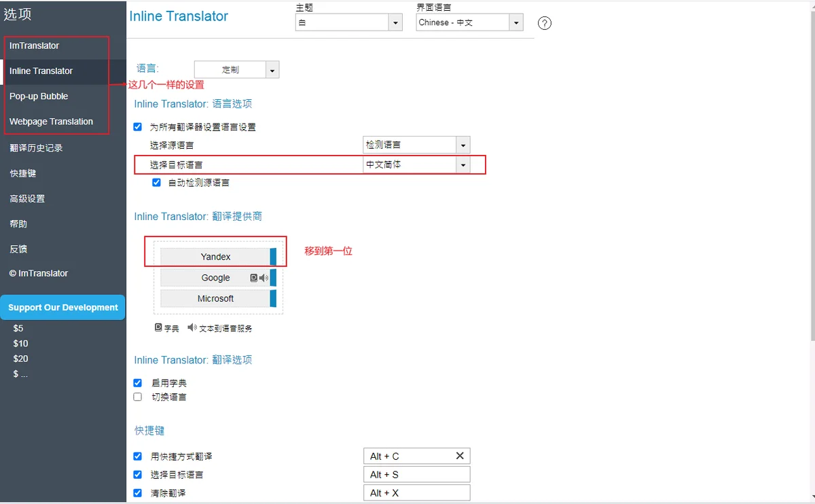The width and height of the screenshot is (815, 504).
Task: Click the dictionary legend icon below providers
Action: click(158, 327)
